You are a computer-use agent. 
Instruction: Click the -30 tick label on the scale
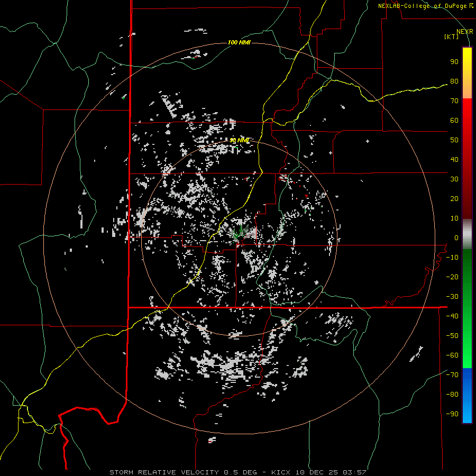tap(452, 297)
